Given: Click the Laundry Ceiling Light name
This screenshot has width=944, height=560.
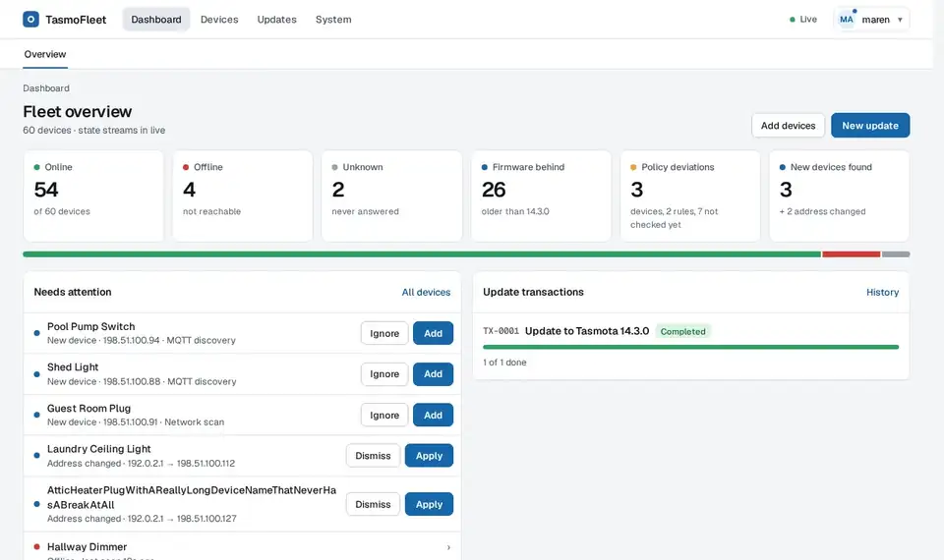Looking at the screenshot, I should pos(98,449).
